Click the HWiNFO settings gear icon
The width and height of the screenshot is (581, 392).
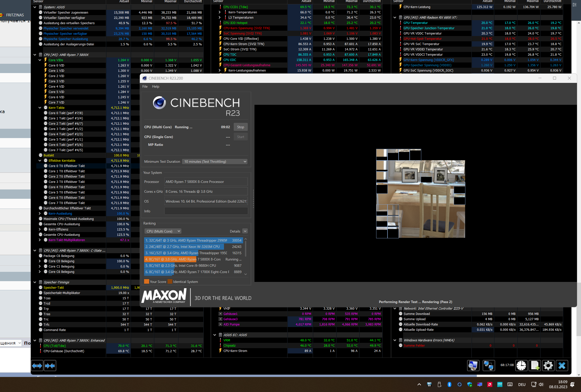(x=548, y=366)
